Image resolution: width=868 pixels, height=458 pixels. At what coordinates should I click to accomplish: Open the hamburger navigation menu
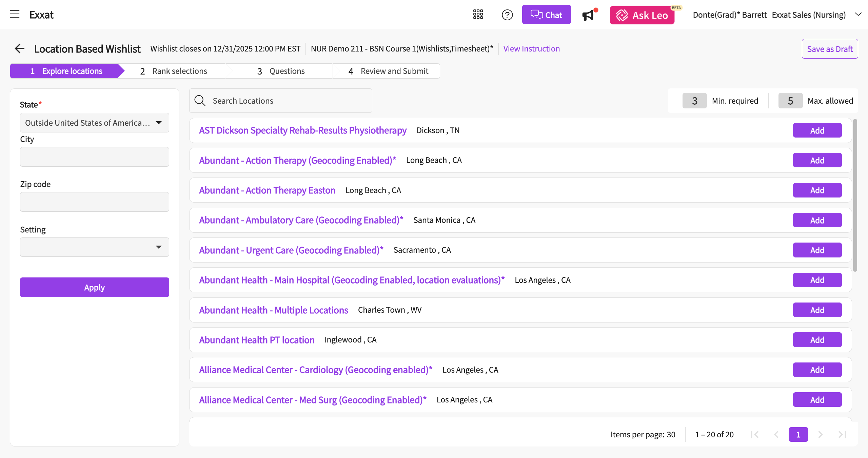15,14
